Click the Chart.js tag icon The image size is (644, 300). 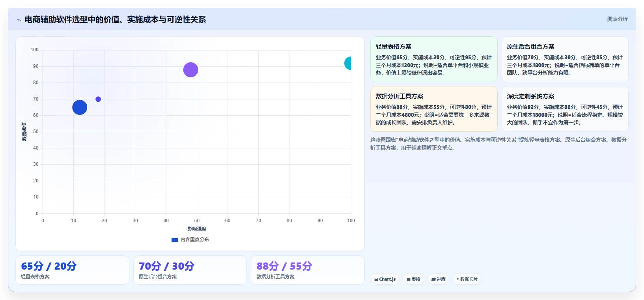click(x=376, y=279)
